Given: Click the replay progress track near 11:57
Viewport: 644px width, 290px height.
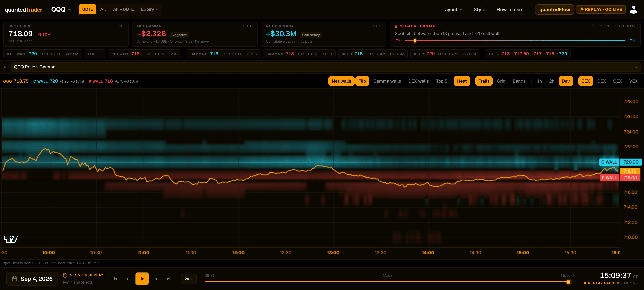Looking at the screenshot, I should point(387,282).
